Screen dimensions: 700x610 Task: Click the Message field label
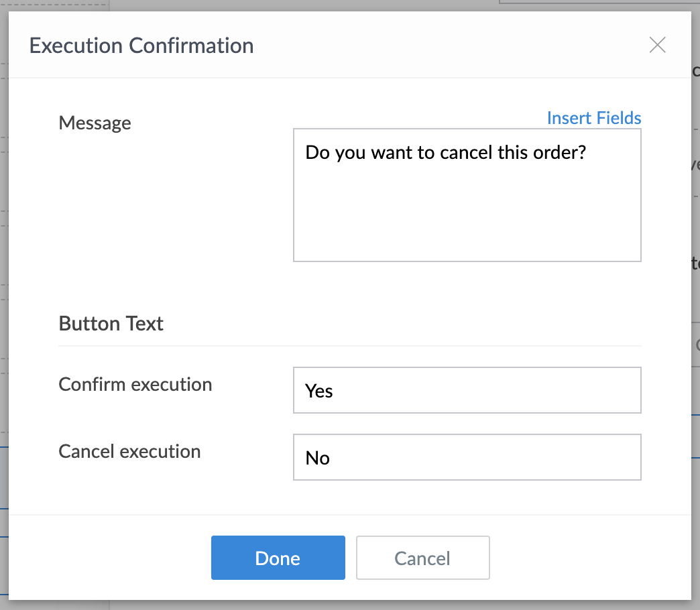click(95, 123)
